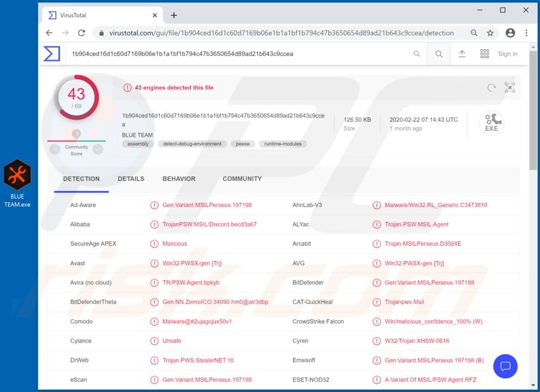Click Comodo Malware@#2ujagojux50v1 result
540x392 pixels.
197,322
